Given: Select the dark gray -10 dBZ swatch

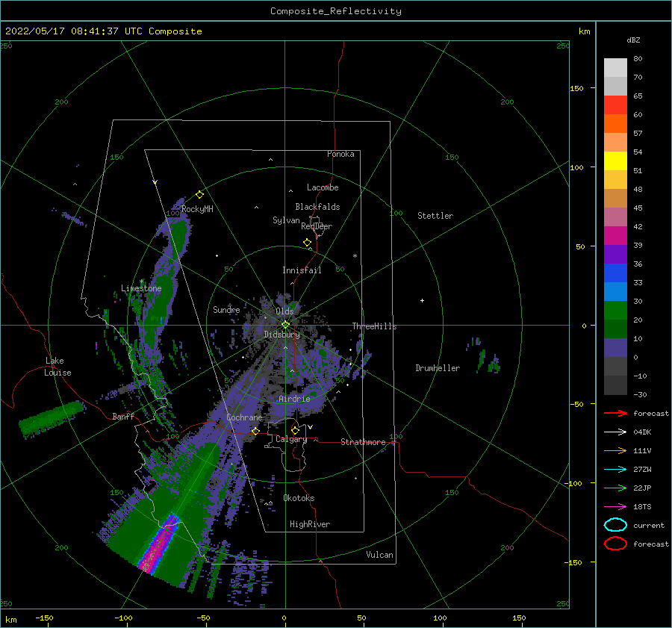Looking at the screenshot, I should pos(615,385).
